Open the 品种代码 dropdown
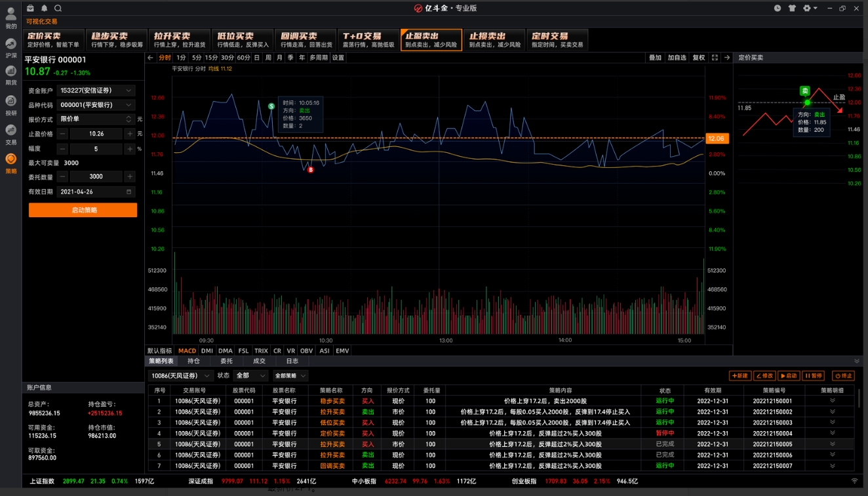 96,105
